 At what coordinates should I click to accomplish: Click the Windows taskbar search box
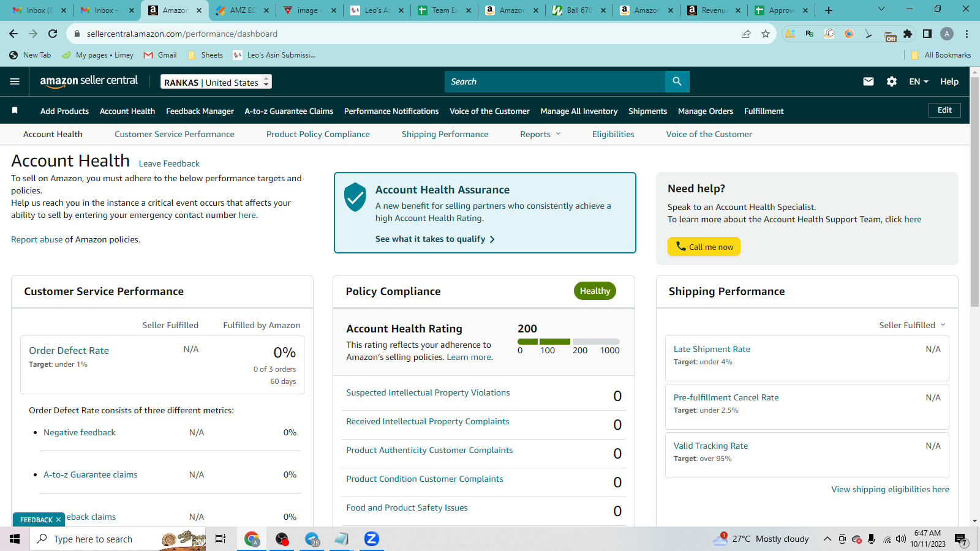pyautogui.click(x=118, y=539)
